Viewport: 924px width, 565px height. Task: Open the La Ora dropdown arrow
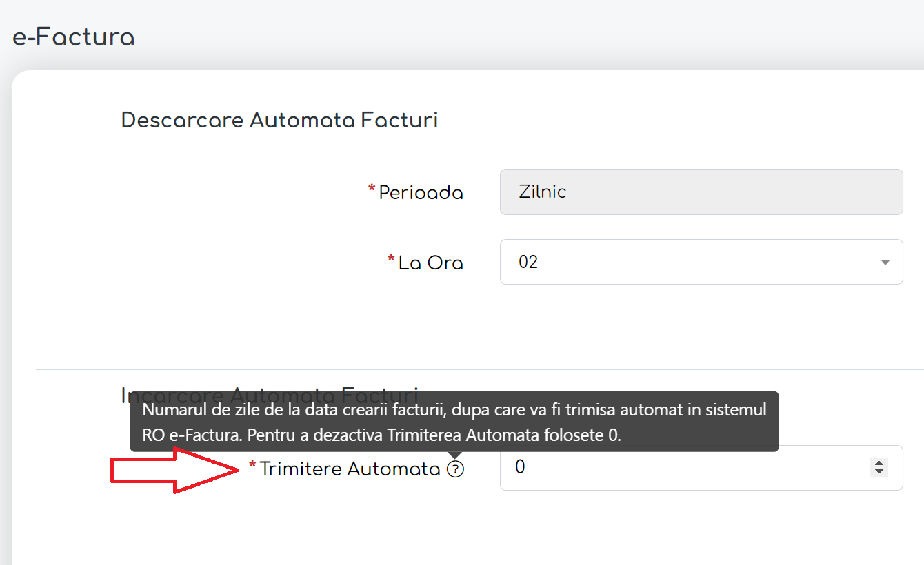[885, 263]
